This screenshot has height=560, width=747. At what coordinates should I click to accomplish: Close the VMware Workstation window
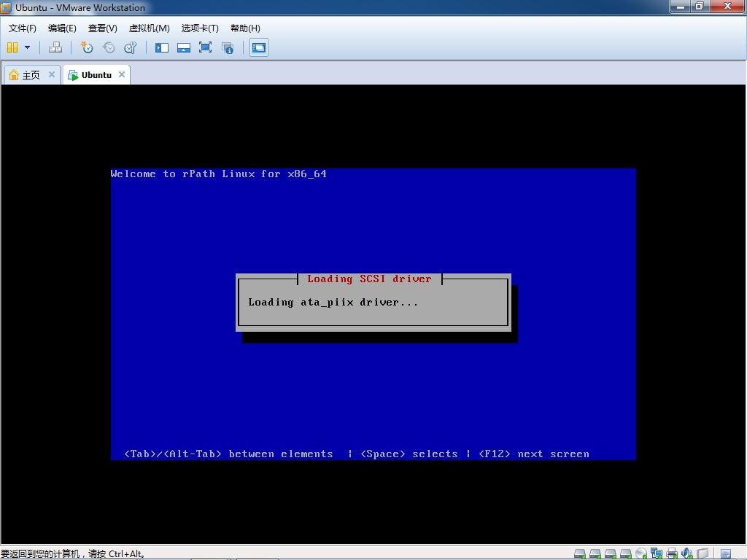tap(727, 6)
